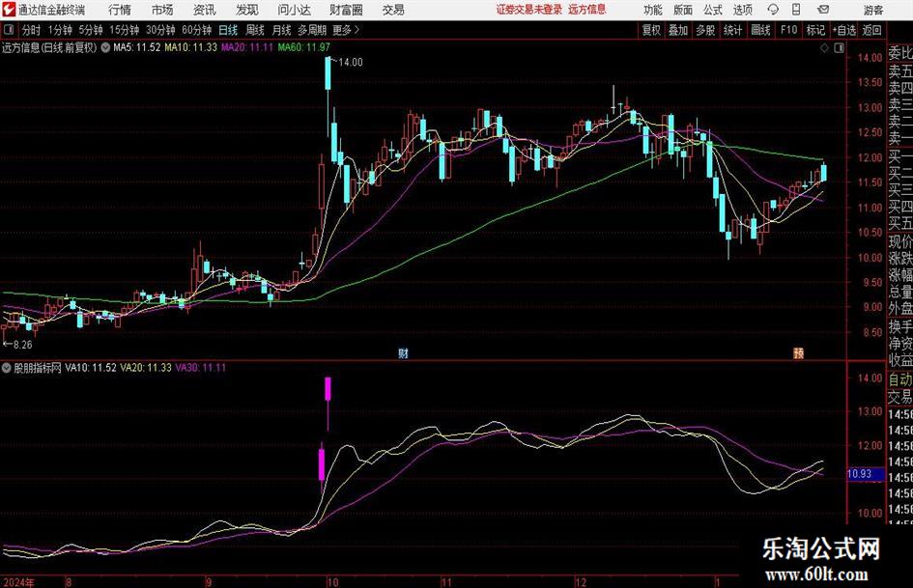Click the 标记 mark button
Viewport: 913px width, 588px height.
[815, 30]
